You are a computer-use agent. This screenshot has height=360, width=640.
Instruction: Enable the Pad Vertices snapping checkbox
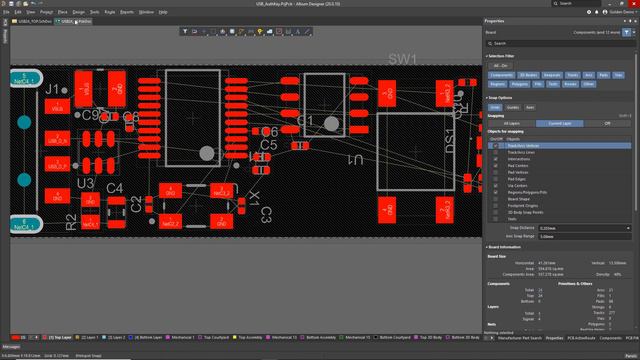(496, 172)
